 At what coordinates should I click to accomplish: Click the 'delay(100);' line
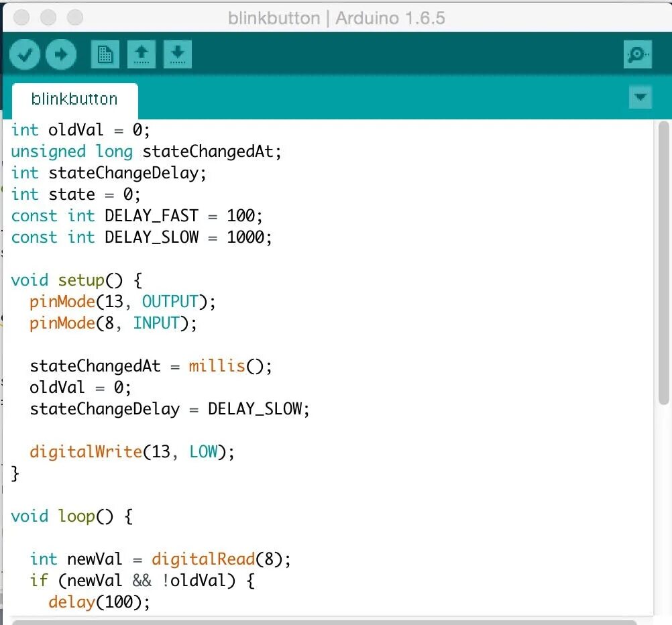coord(99,602)
